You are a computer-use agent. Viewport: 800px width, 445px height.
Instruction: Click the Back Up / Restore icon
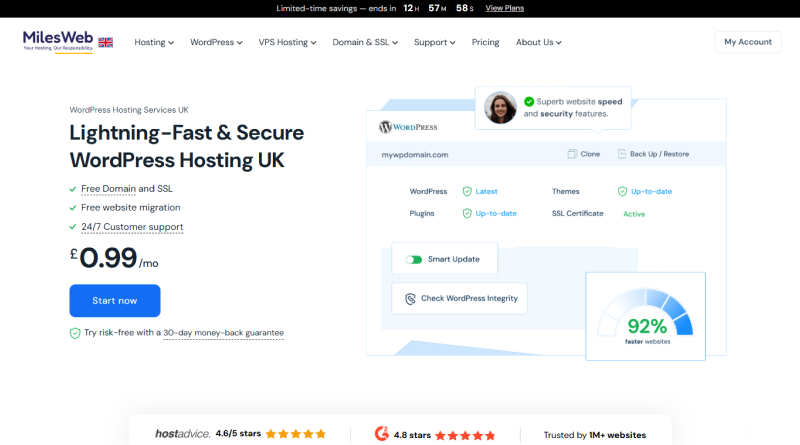(x=621, y=154)
